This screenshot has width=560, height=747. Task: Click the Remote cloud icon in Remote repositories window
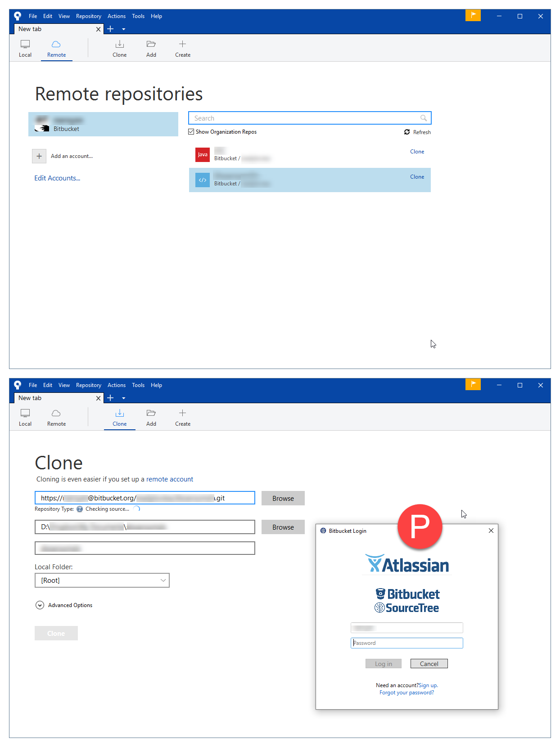point(56,45)
